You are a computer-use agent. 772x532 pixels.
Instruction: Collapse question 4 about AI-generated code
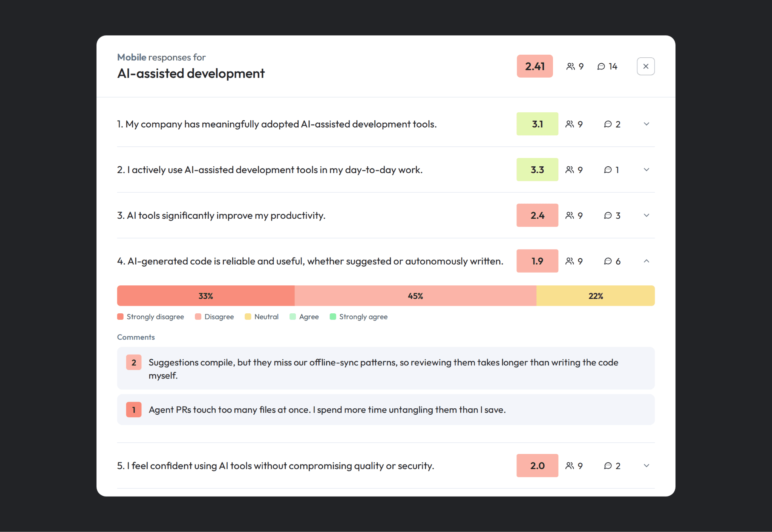[x=646, y=261]
